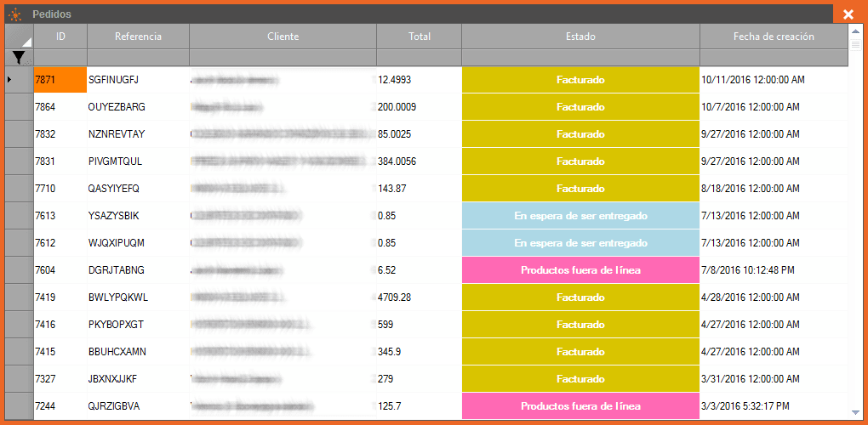
Task: Sort by Referencia column header
Action: tap(138, 37)
